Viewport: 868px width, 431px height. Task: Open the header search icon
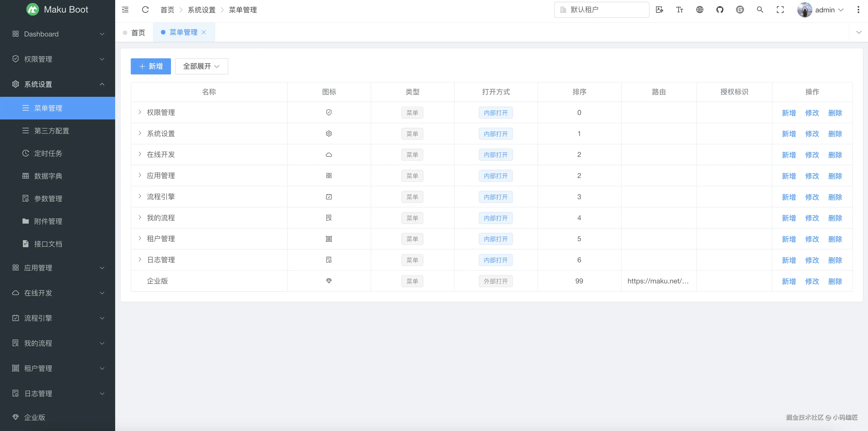coord(760,10)
